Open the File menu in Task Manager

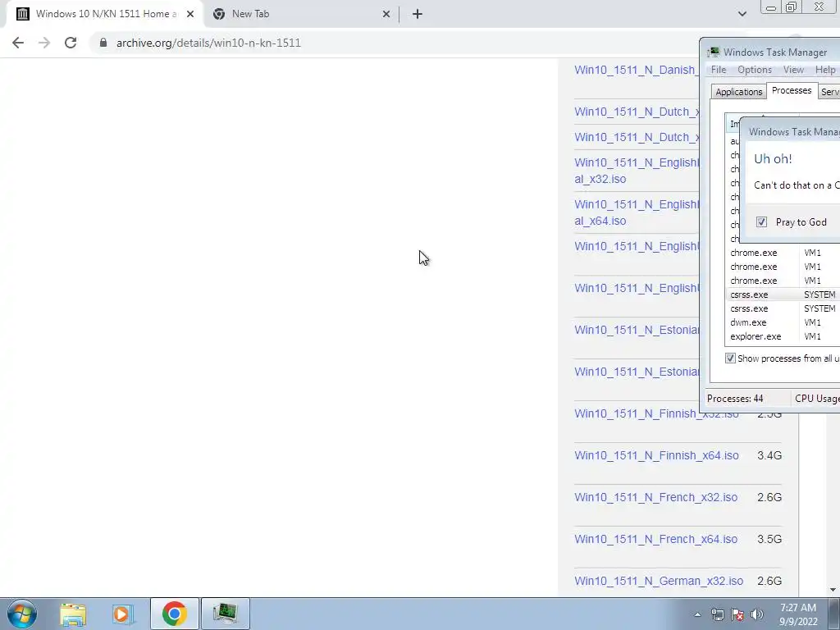tap(719, 70)
